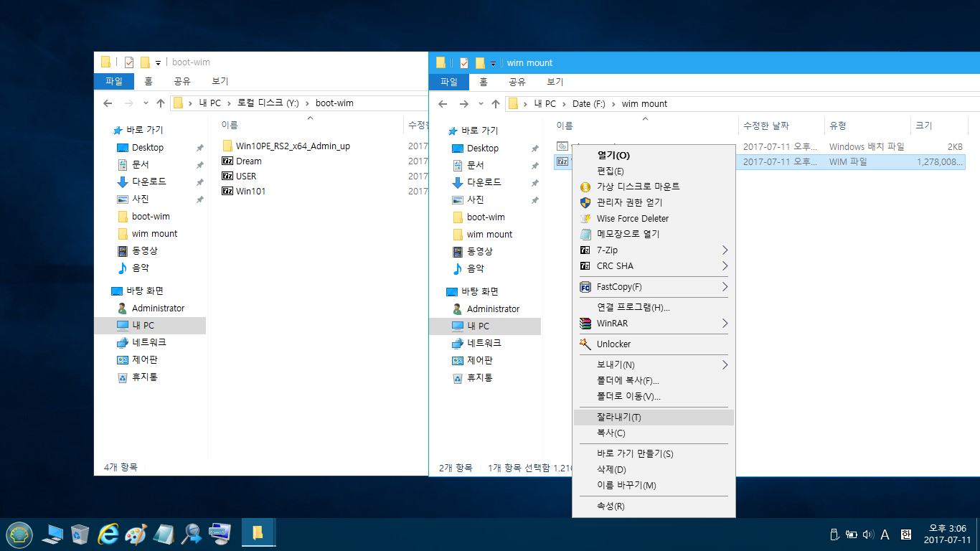Viewport: 980px width, 551px height.
Task: Open 사진 in wim mount navigation pane
Action: tap(476, 199)
